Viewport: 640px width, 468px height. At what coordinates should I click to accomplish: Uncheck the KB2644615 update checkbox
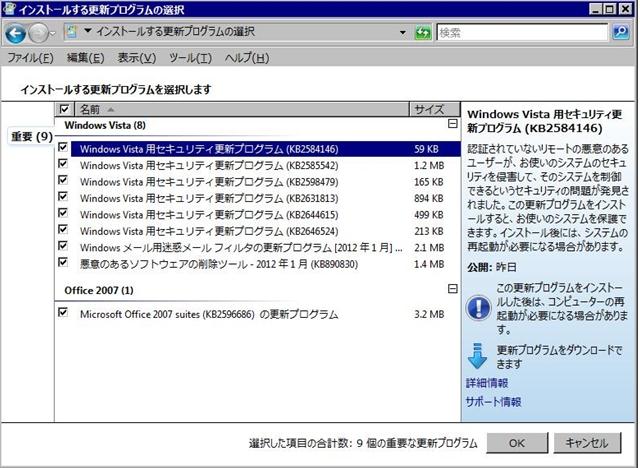tap(63, 213)
